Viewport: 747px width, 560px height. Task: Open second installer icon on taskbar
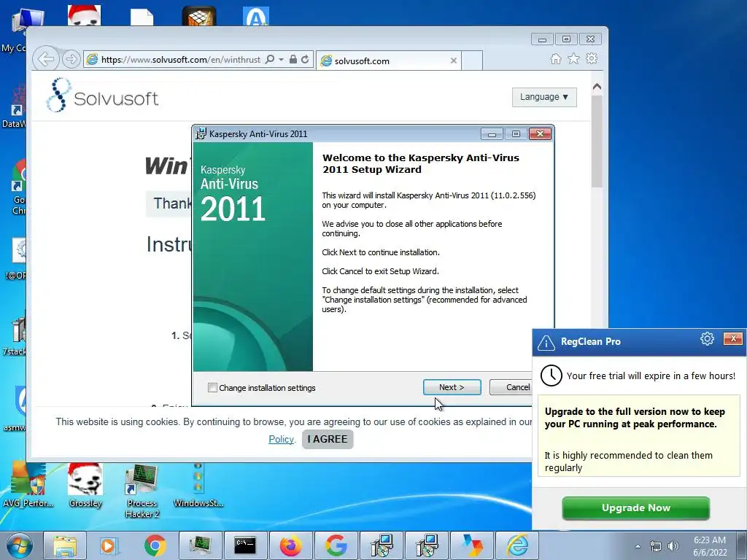pos(426,545)
